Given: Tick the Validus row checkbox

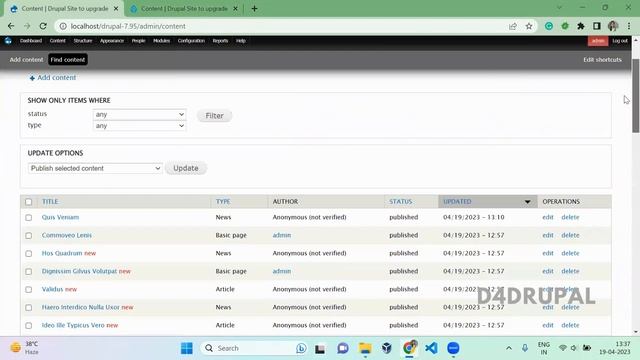Looking at the screenshot, I should click(29, 289).
